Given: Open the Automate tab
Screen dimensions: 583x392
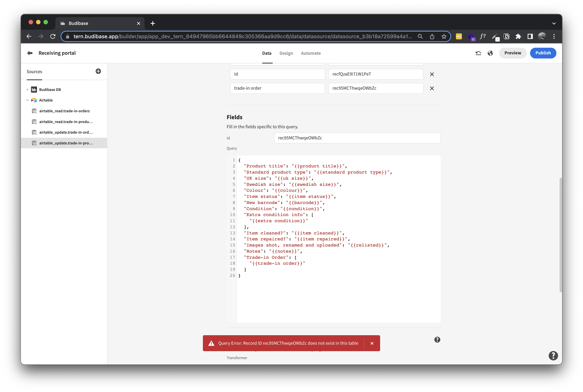Looking at the screenshot, I should point(311,53).
